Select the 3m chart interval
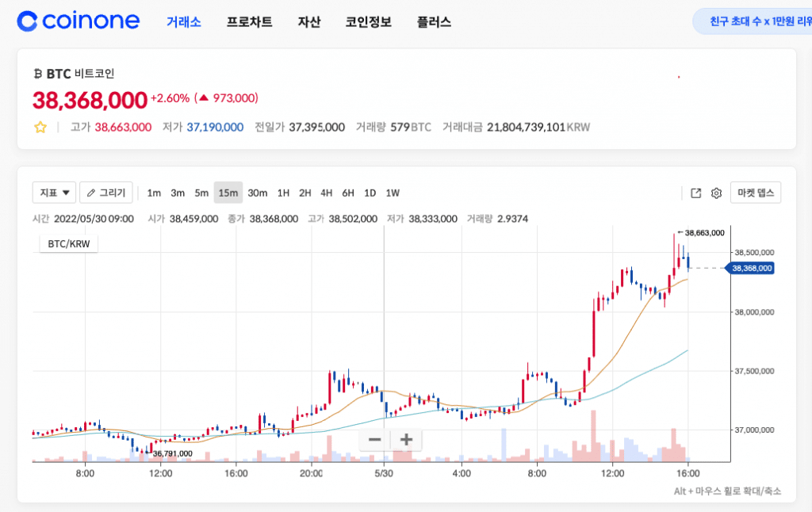Screen dimensions: 812x512 pos(178,193)
